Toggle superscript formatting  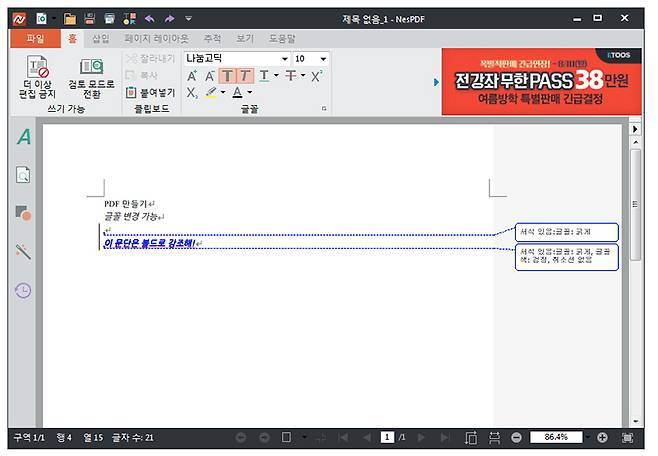[x=317, y=76]
